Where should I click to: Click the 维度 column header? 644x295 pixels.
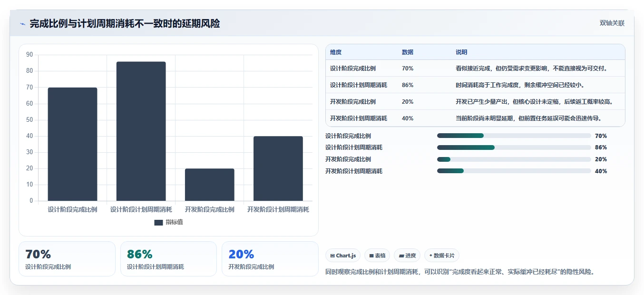336,52
